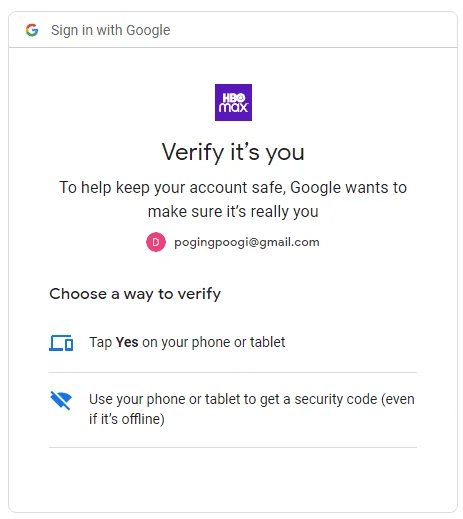Click the bold Yes word in first option
The image size is (463, 519).
coord(127,342)
